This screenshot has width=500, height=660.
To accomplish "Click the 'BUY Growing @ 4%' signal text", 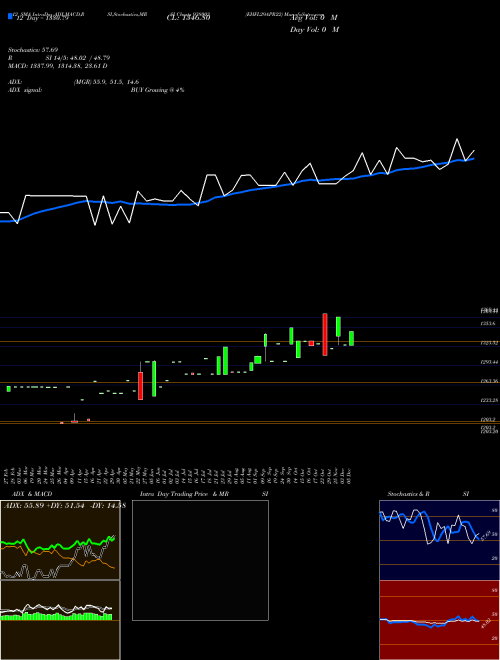I will point(157,90).
